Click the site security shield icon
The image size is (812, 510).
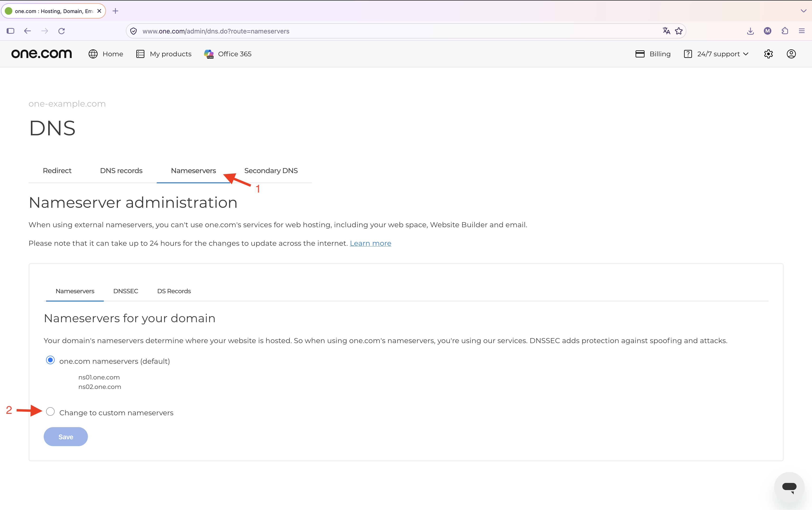(133, 31)
